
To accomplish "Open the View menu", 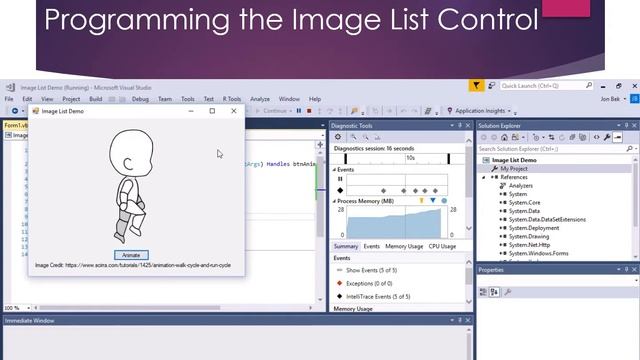I will coord(47,99).
